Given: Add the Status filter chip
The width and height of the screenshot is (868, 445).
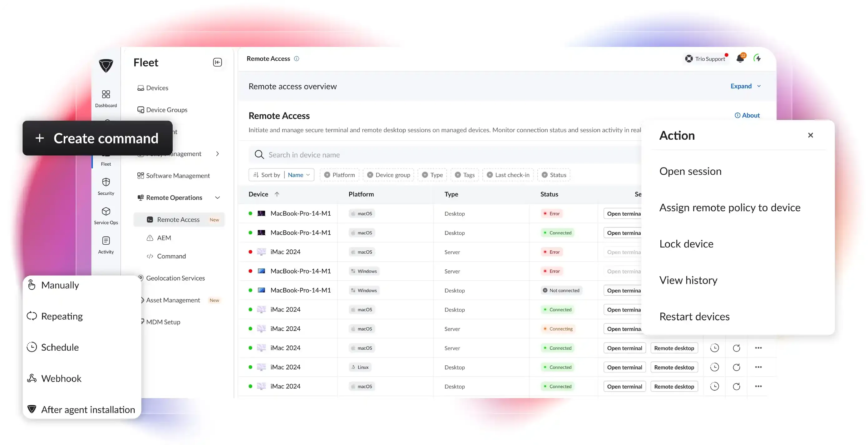Looking at the screenshot, I should pos(554,175).
